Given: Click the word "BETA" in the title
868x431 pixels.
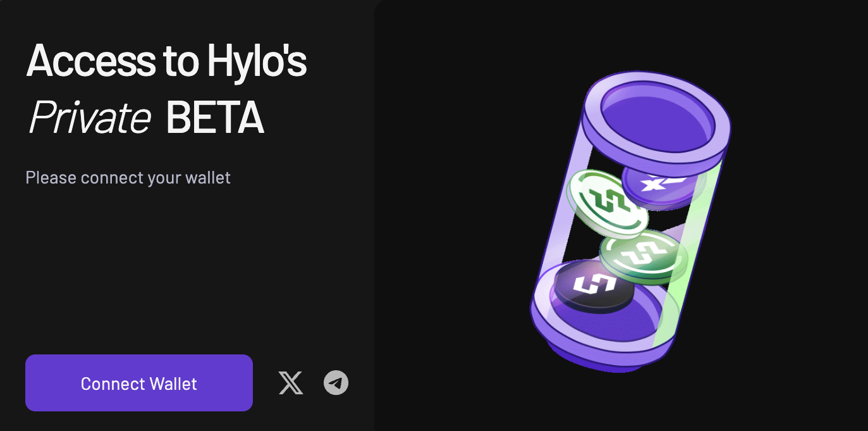Looking at the screenshot, I should point(214,118).
